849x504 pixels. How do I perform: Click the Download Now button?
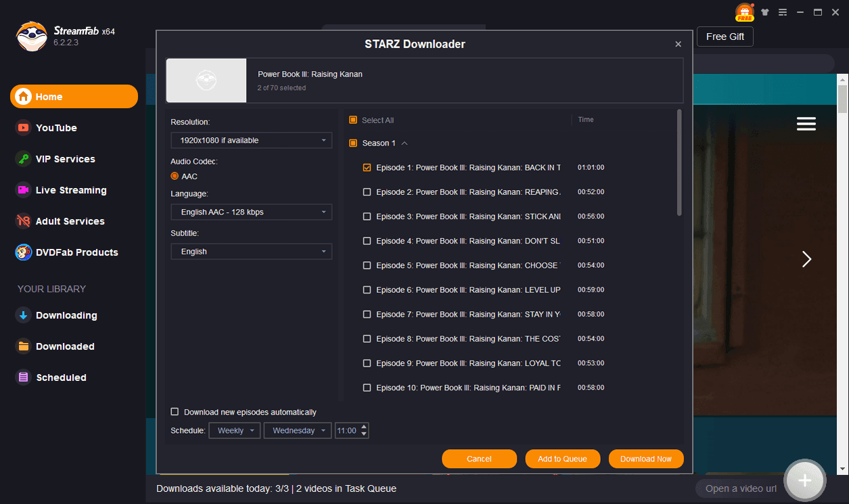coord(646,459)
